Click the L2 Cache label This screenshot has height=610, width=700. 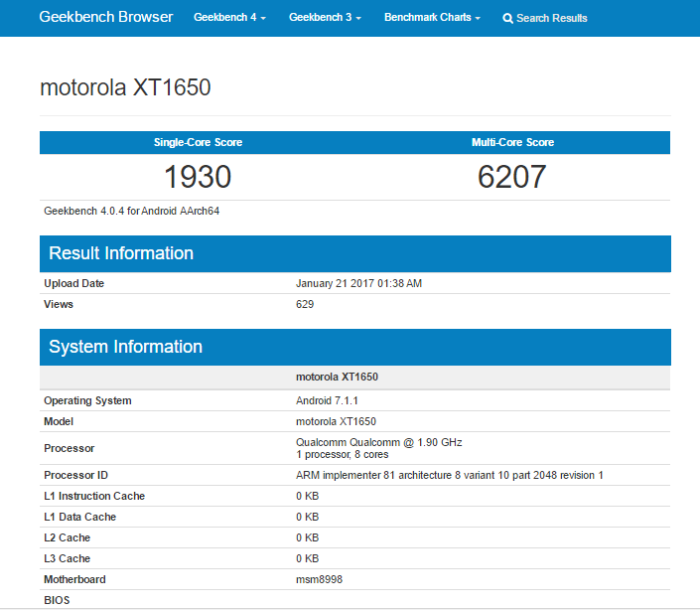pos(67,537)
